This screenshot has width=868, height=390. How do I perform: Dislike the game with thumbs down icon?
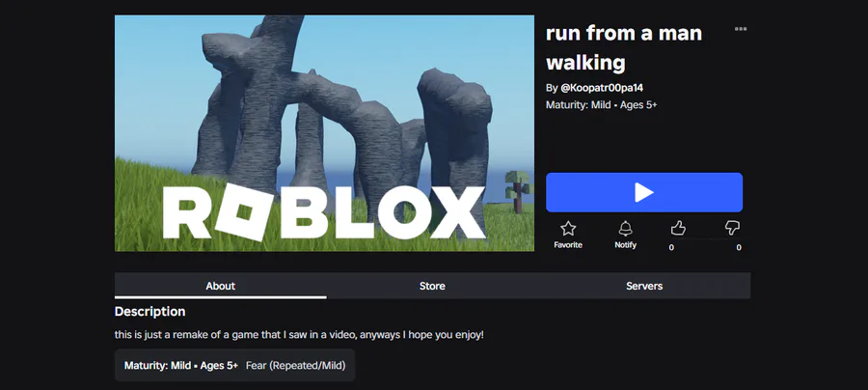[x=732, y=228]
